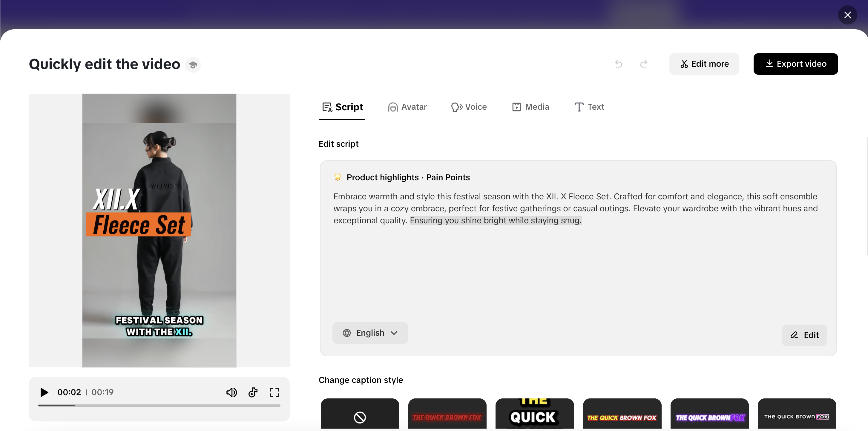Click the scissors icon on Edit more
Image resolution: width=868 pixels, height=431 pixels.
point(684,64)
